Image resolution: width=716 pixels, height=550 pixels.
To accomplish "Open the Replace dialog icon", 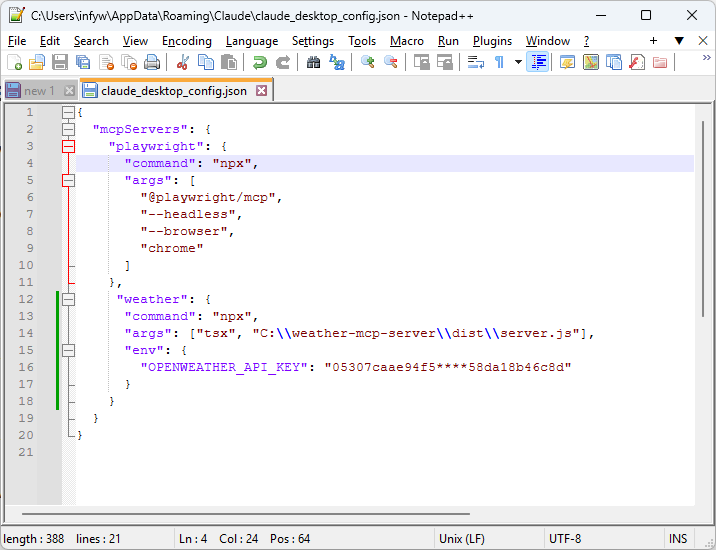I will [x=337, y=62].
